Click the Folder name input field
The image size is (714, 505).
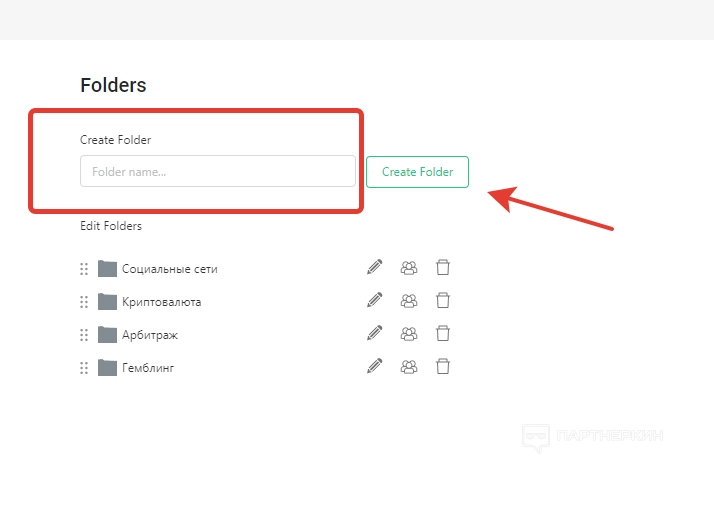217,171
